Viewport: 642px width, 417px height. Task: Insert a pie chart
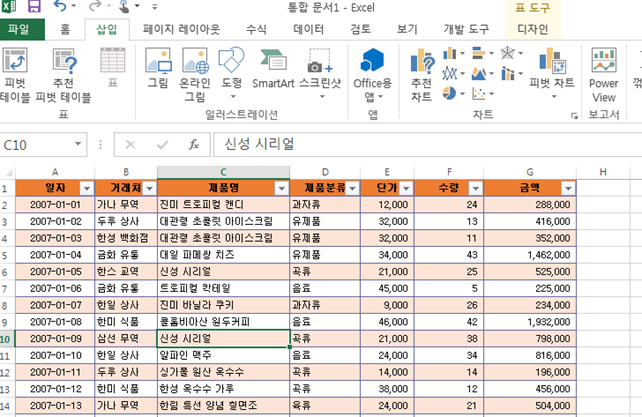(x=454, y=94)
